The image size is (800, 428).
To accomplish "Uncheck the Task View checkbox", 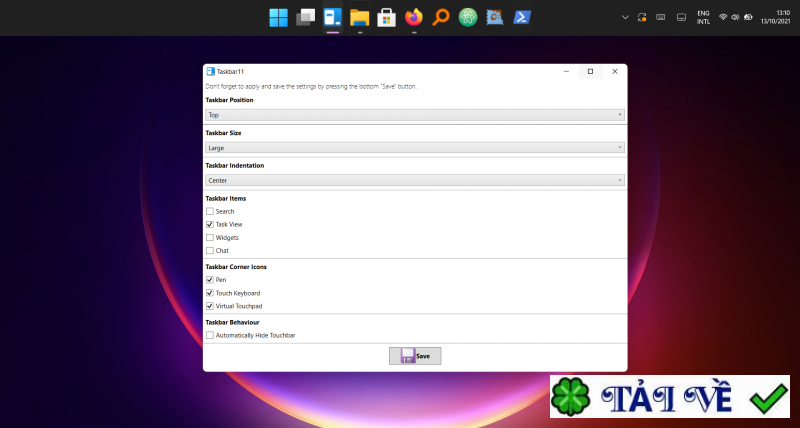I will [210, 224].
